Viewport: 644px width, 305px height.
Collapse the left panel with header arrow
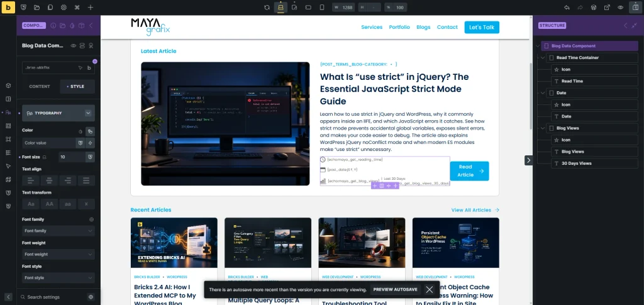(x=91, y=25)
